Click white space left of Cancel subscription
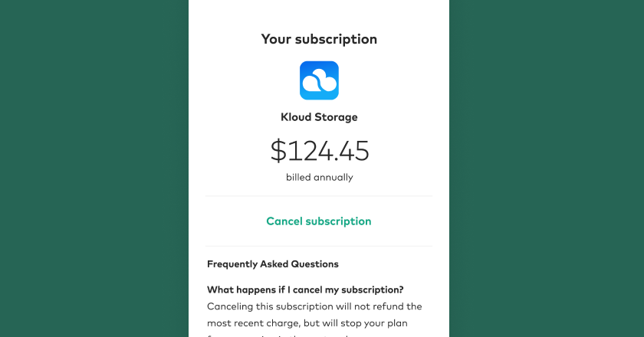644x337 pixels. coord(230,221)
